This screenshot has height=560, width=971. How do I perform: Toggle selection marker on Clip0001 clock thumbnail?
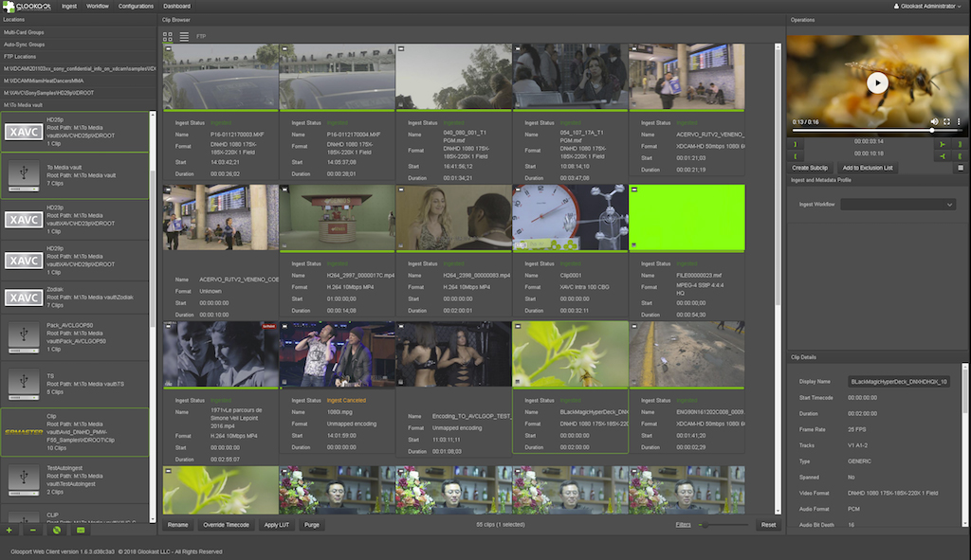click(517, 190)
